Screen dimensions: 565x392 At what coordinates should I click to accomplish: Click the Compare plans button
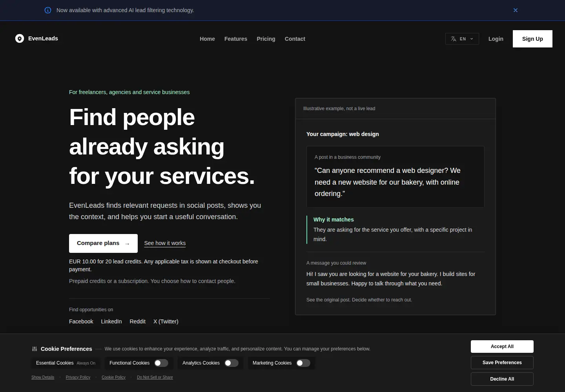(x=103, y=243)
